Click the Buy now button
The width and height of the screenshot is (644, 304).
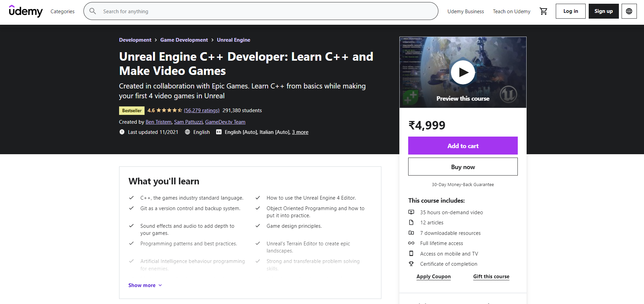(x=463, y=167)
